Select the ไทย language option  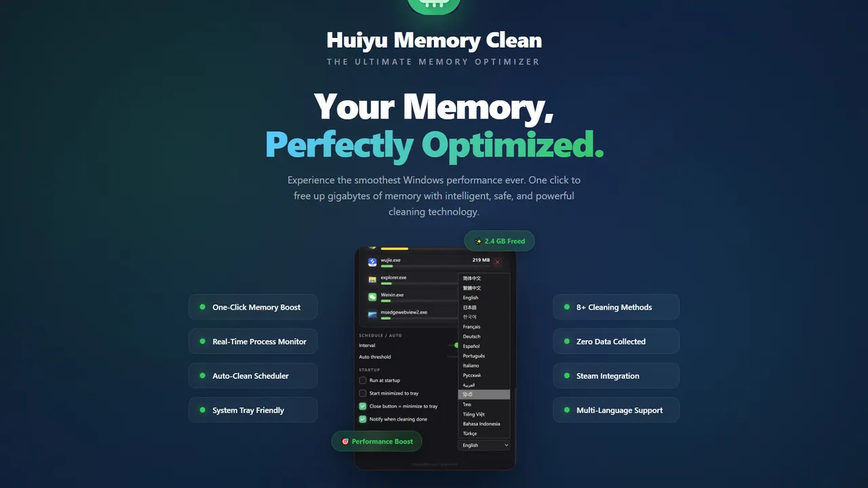pos(484,404)
